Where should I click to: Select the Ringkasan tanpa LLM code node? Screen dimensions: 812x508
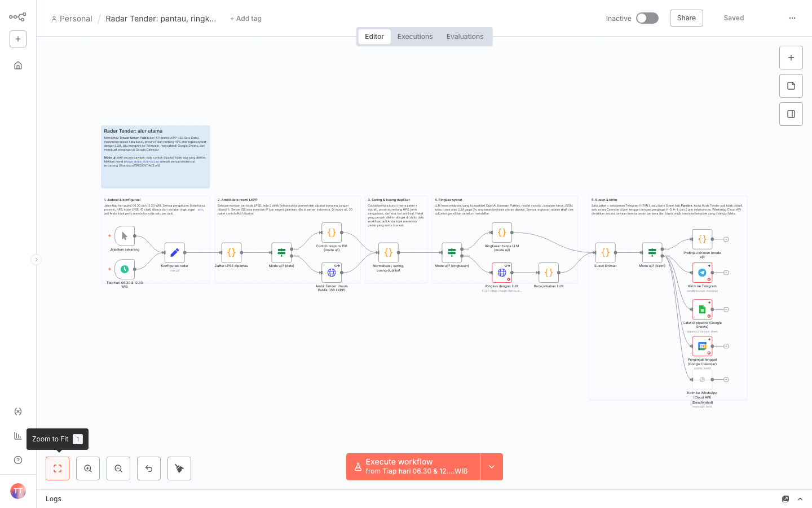502,233
